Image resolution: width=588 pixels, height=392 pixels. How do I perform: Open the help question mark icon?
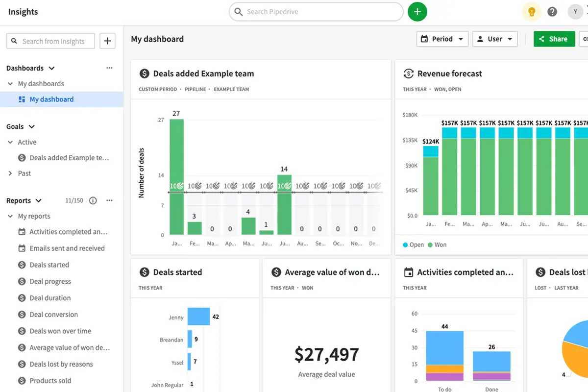click(x=552, y=12)
